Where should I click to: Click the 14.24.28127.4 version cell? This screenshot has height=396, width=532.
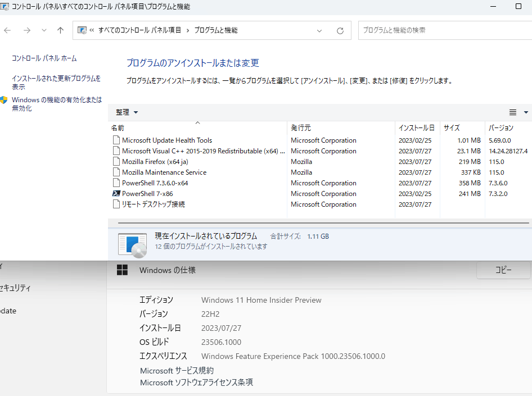[x=508, y=151]
